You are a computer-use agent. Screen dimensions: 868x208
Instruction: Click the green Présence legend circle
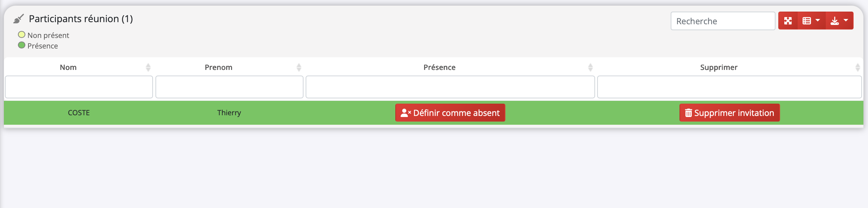tap(22, 45)
